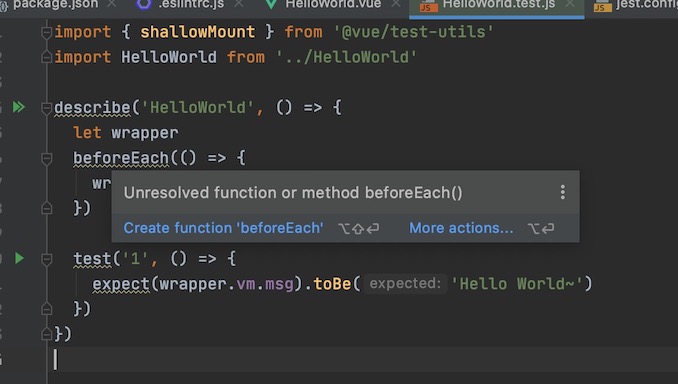The width and height of the screenshot is (678, 384).
Task: Click the '@vue/test-utils' string
Action: click(413, 32)
